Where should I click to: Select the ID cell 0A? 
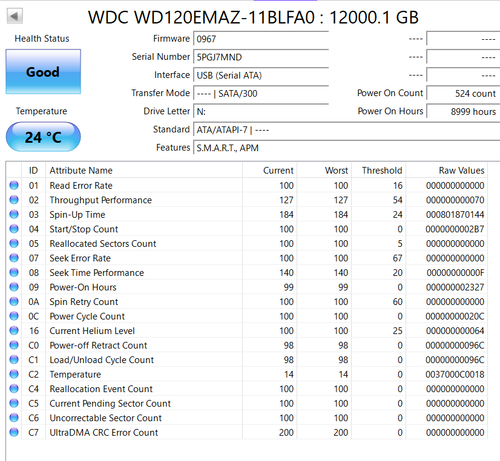coord(33,302)
